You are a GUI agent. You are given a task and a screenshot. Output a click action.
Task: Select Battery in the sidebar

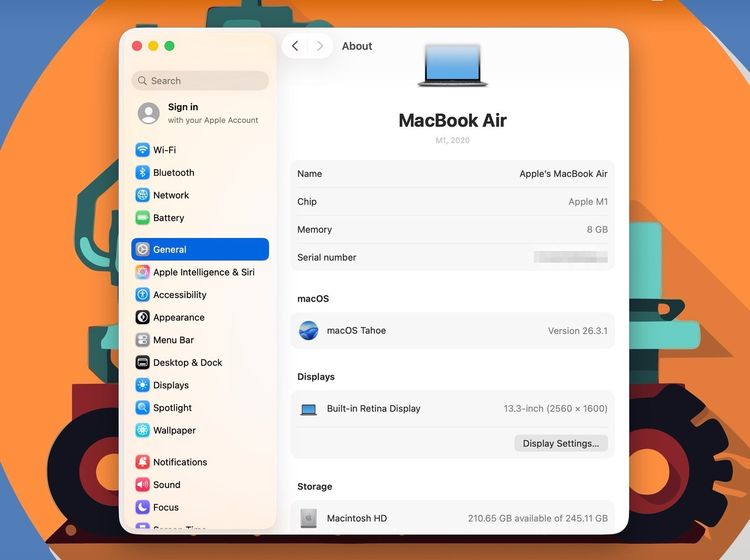click(x=200, y=218)
